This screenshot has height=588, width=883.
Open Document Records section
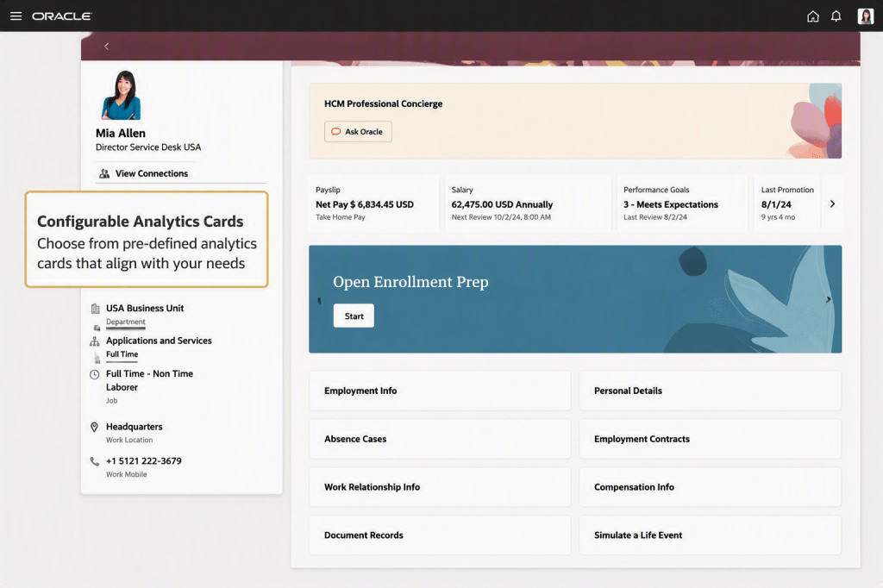(x=440, y=535)
